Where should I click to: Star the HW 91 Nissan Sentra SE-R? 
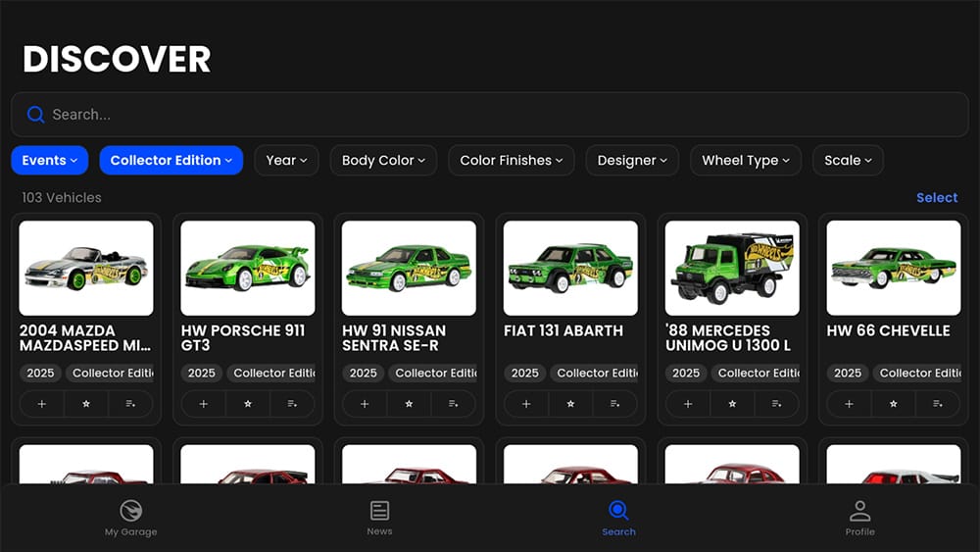coord(409,404)
